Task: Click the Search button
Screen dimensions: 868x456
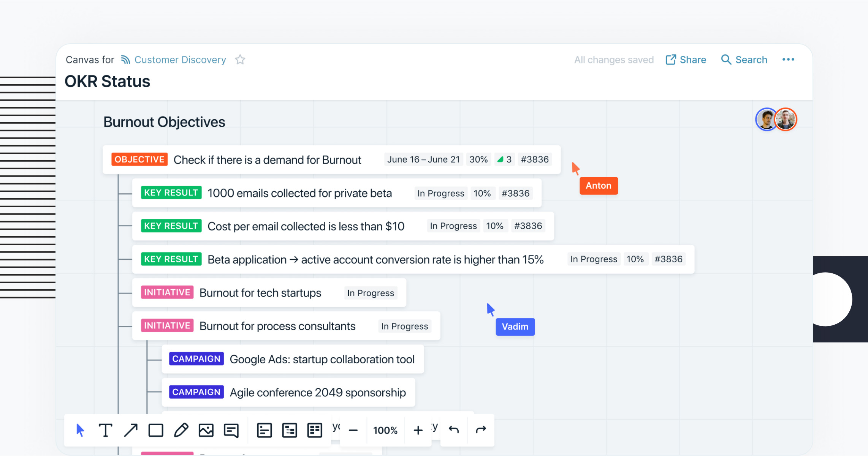Action: [x=744, y=60]
